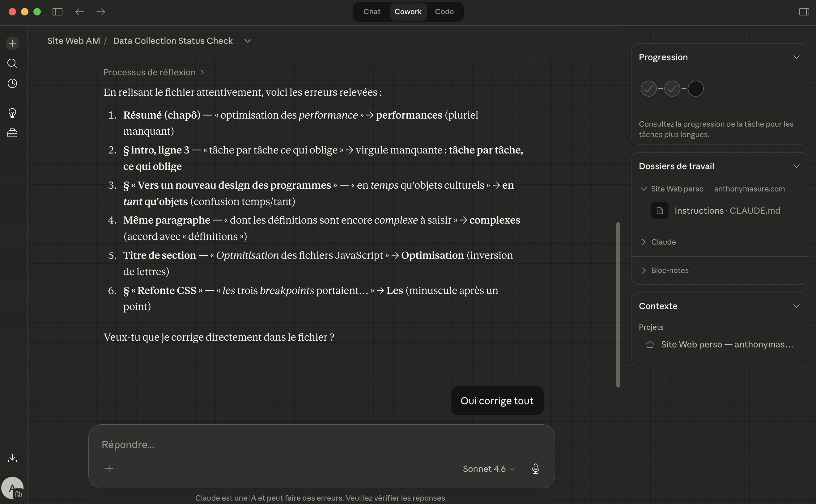This screenshot has width=816, height=504.
Task: Open the search icon in left sidebar
Action: click(12, 63)
